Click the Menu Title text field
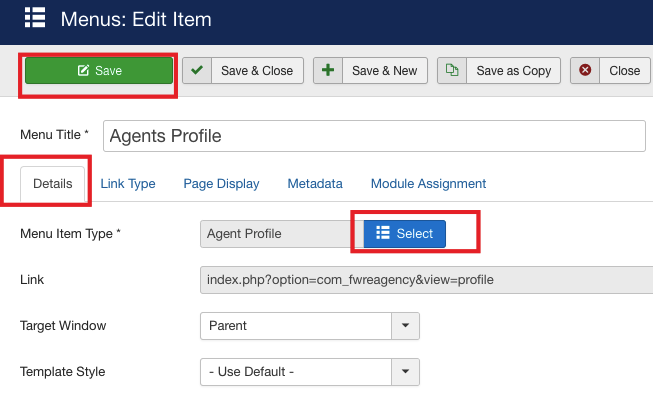653x408 pixels. click(374, 135)
